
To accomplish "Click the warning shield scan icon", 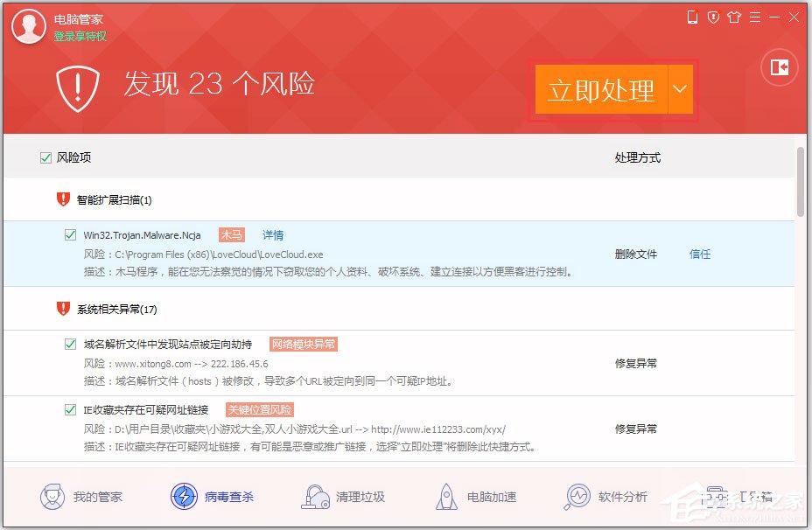I will (x=77, y=87).
